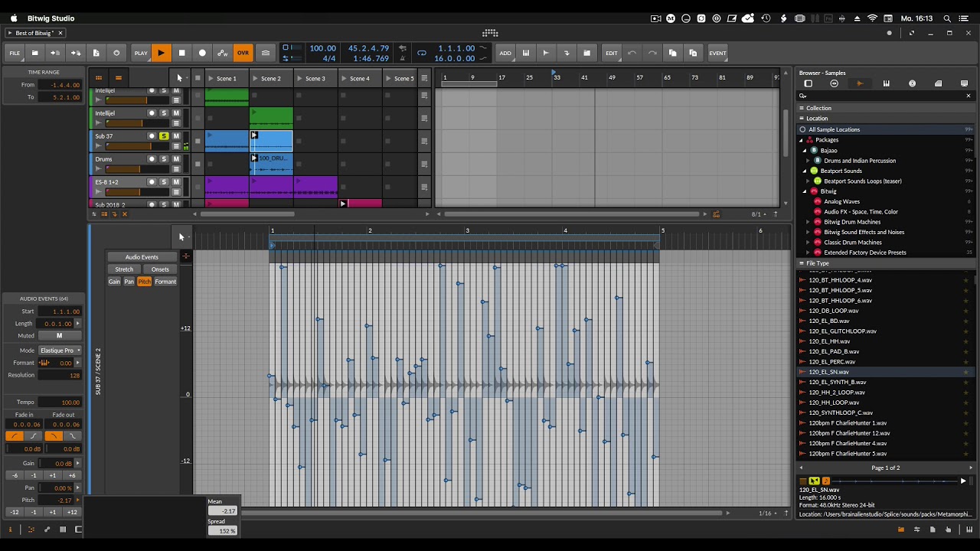
Task: Open the pointer tool selector
Action: tap(179, 77)
